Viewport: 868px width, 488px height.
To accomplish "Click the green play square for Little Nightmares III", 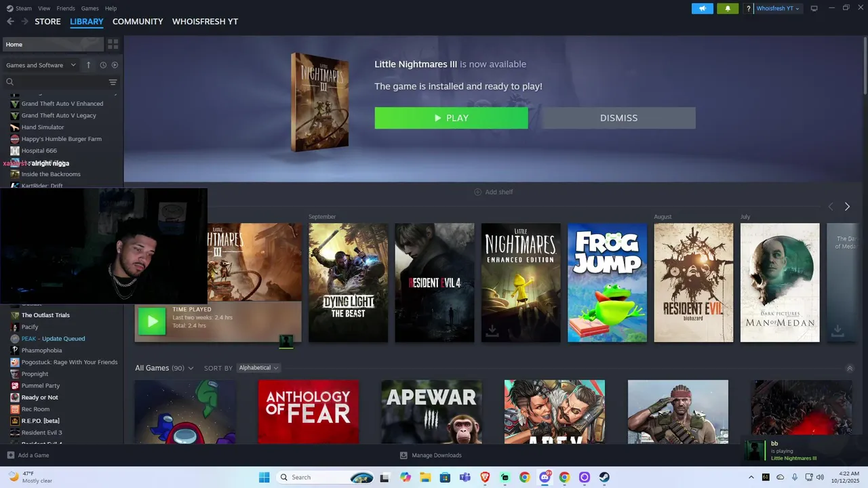I will coord(152,321).
